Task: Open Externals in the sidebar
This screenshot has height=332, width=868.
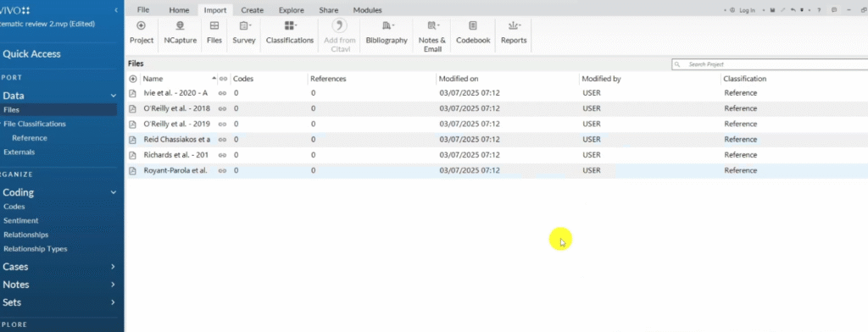Action: (x=19, y=152)
